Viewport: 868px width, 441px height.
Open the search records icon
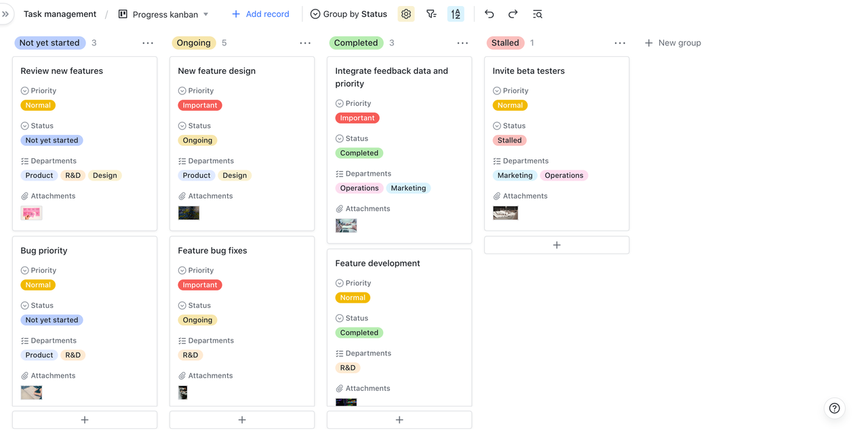point(537,14)
